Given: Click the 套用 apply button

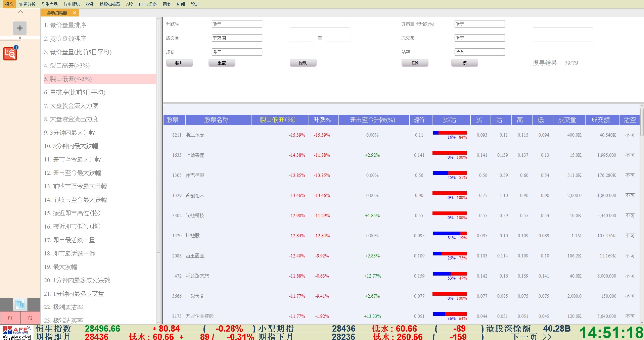Looking at the screenshot, I should pos(180,63).
